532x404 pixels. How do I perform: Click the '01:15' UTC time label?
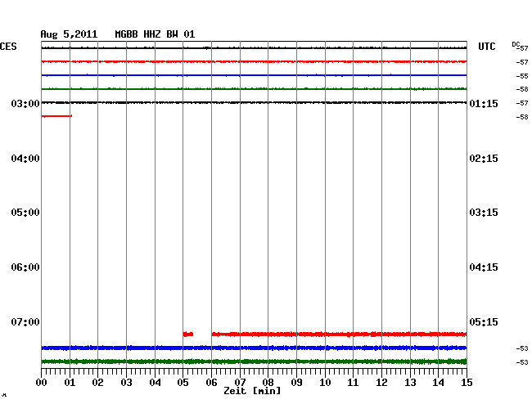click(484, 104)
